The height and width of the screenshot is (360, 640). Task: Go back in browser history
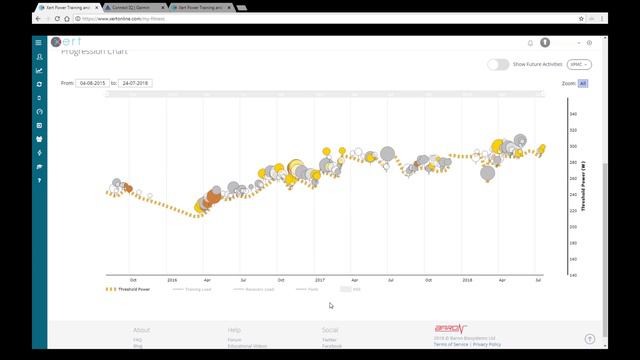(38, 19)
